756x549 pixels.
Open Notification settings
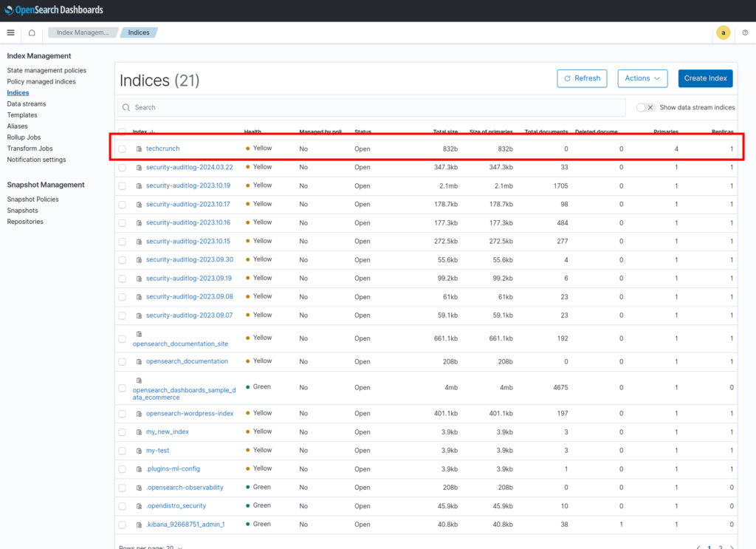click(37, 160)
